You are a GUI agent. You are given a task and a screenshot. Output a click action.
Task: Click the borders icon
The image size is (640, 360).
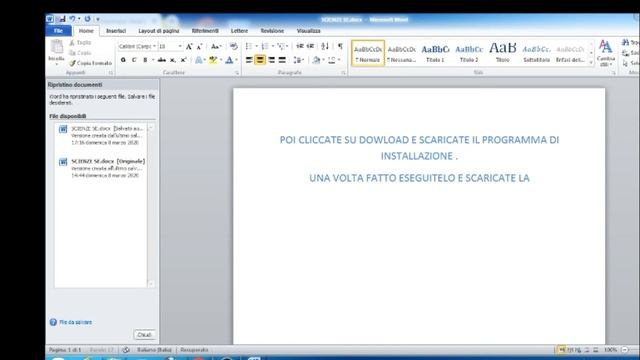[x=332, y=60]
